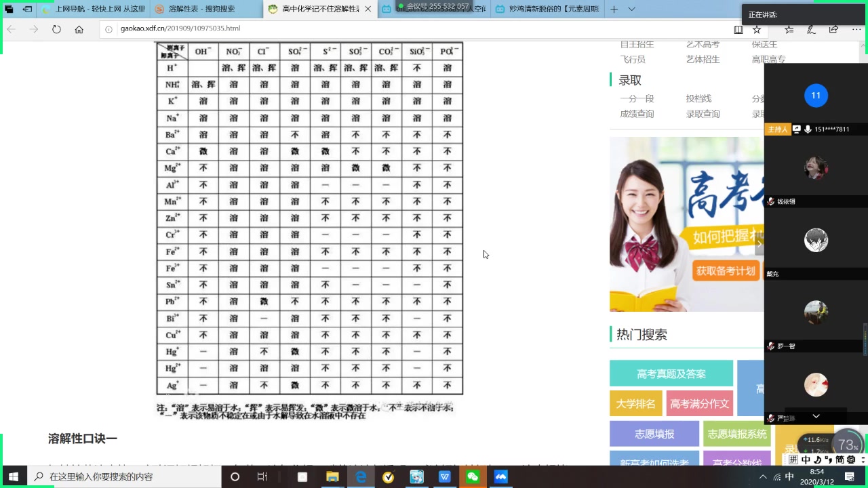Show hidden system tray icons
The height and width of the screenshot is (488, 868).
(763, 477)
